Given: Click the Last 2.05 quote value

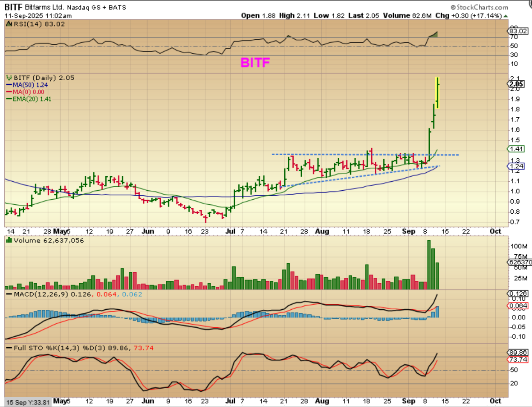Looking at the screenshot, I should point(364,15).
